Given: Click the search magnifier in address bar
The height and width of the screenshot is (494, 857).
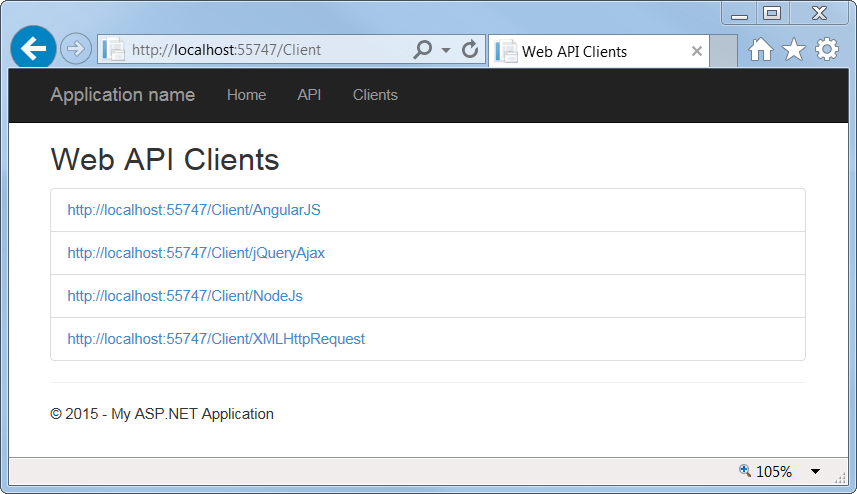Looking at the screenshot, I should 422,49.
